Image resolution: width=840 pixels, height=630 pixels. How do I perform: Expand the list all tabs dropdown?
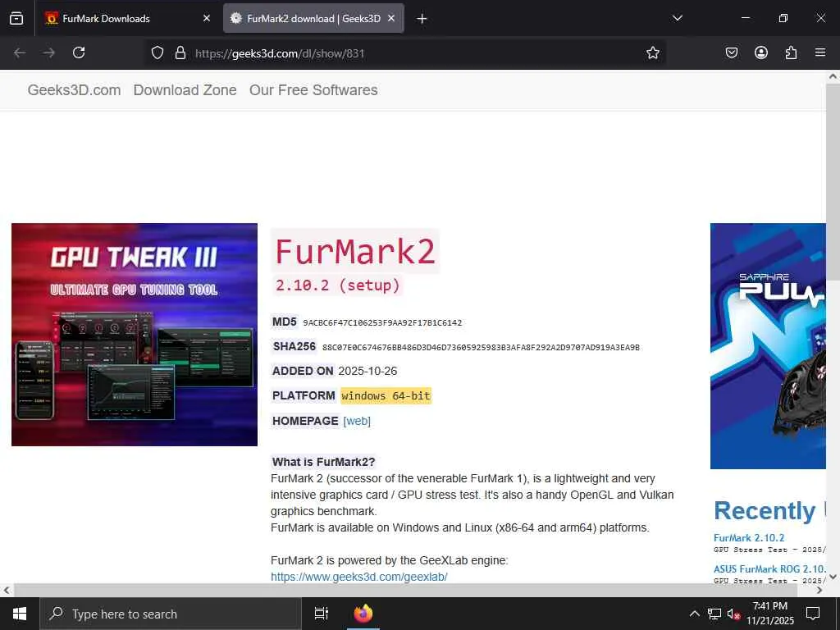(678, 18)
